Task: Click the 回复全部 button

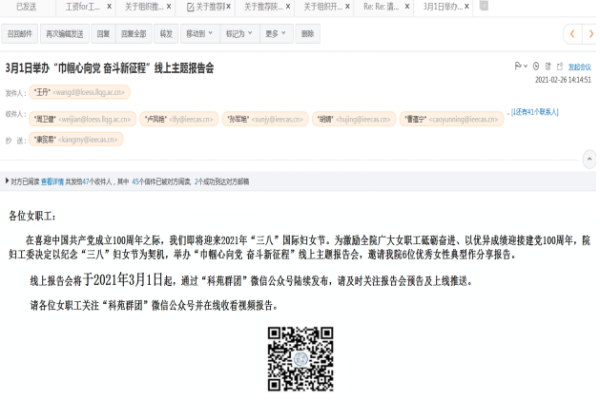Action: pos(133,33)
